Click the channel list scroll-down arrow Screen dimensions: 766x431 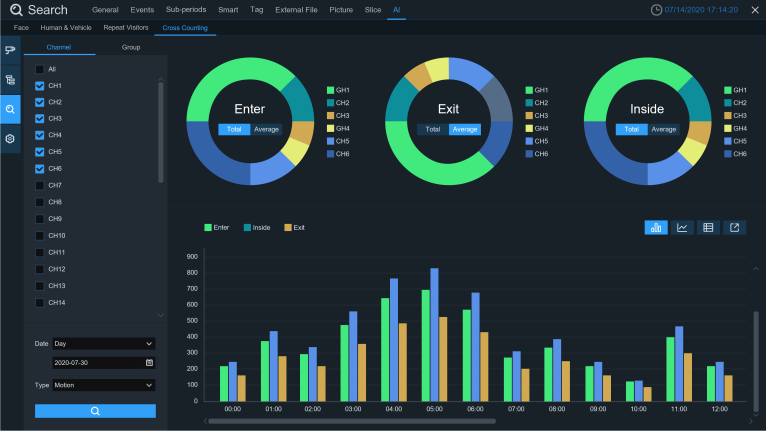[x=161, y=316]
